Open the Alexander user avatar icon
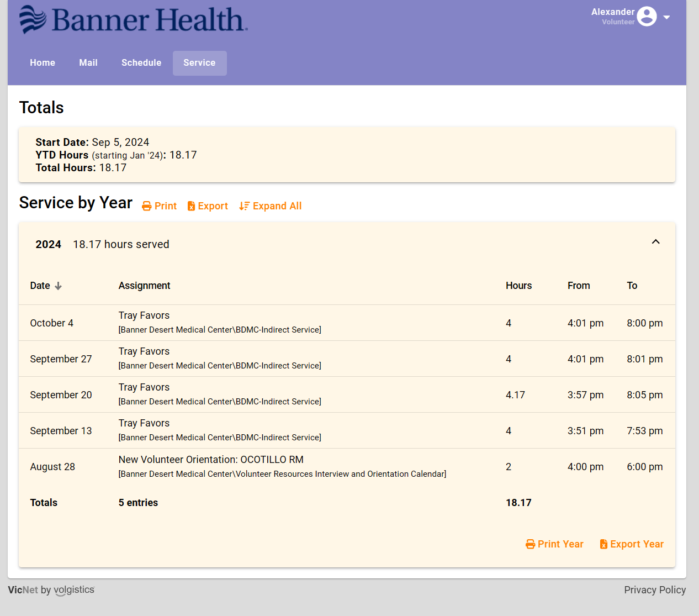The image size is (699, 616). pos(647,17)
